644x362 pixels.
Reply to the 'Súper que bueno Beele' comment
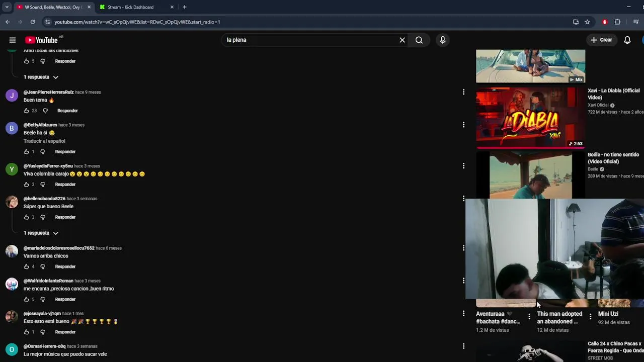click(x=65, y=217)
